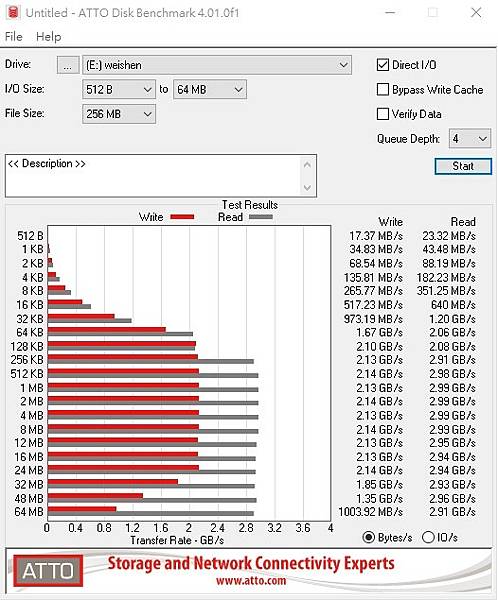
Task: Open the File menu
Action: (x=14, y=37)
